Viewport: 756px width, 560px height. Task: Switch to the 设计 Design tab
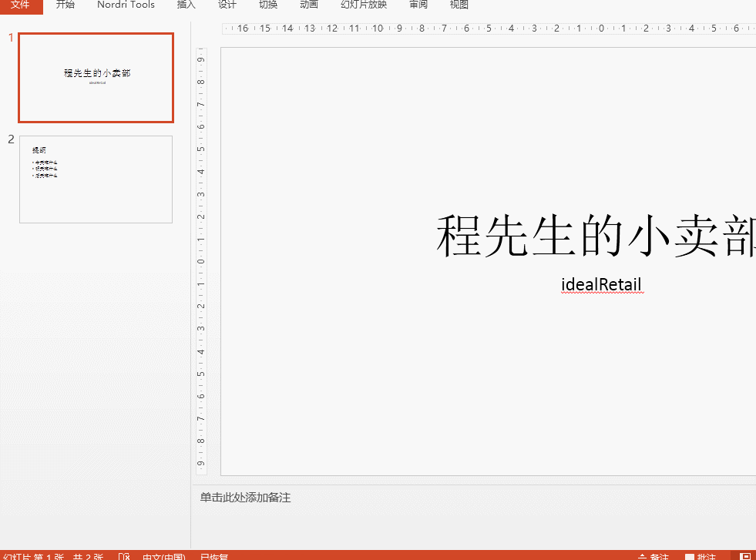[x=227, y=5]
